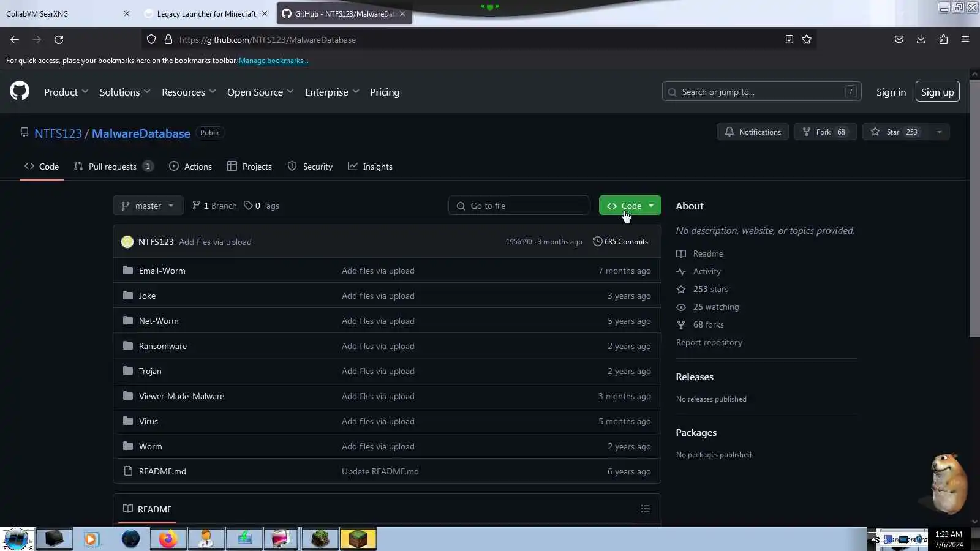The image size is (980, 551).
Task: Click the Search or jump to field
Action: (761, 92)
